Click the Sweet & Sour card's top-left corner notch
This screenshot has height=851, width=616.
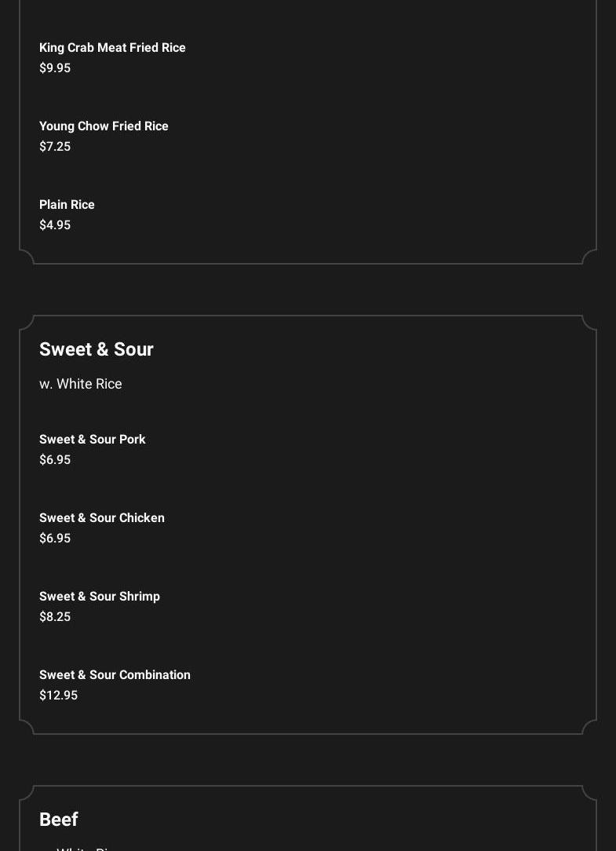27,323
